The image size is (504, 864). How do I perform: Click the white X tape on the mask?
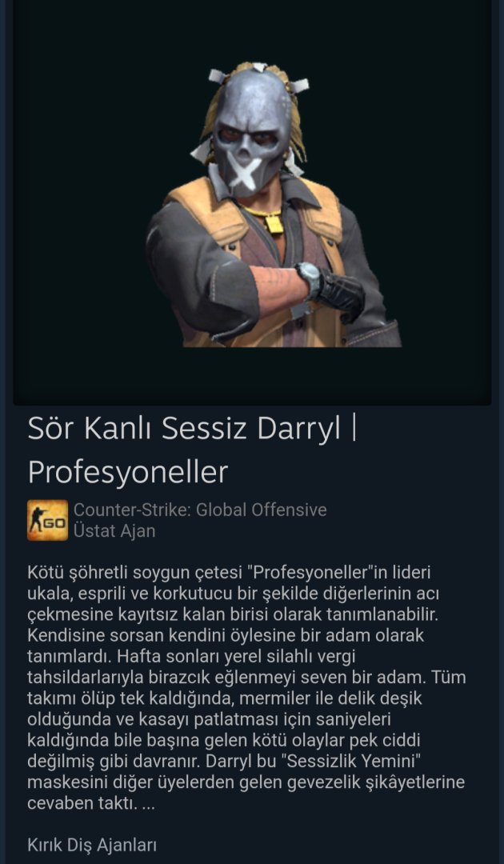click(243, 173)
